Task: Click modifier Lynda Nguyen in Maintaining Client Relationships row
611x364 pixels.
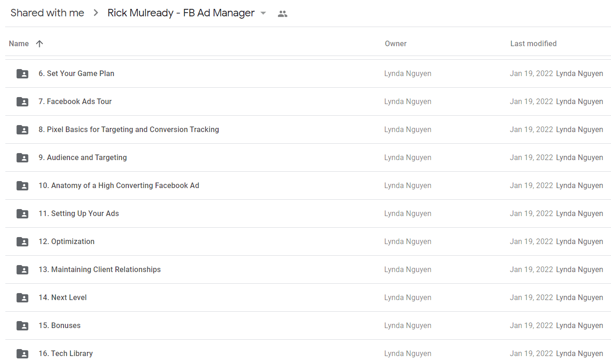Action: coord(579,269)
